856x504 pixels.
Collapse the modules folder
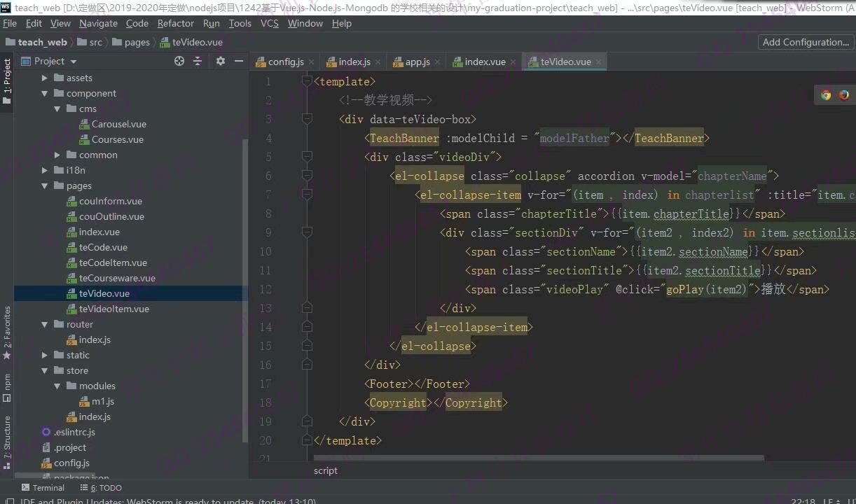[57, 386]
